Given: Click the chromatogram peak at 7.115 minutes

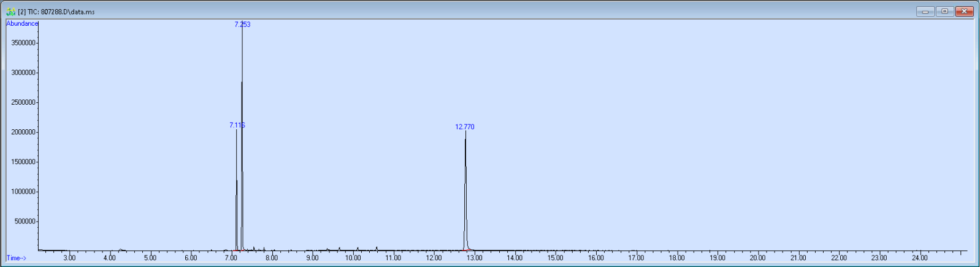Looking at the screenshot, I should (236, 190).
